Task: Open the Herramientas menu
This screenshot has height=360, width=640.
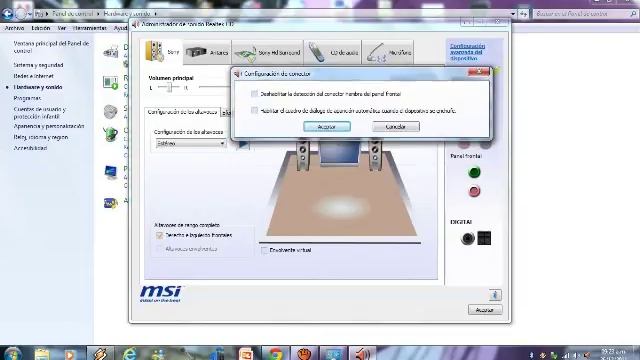Action: point(90,28)
